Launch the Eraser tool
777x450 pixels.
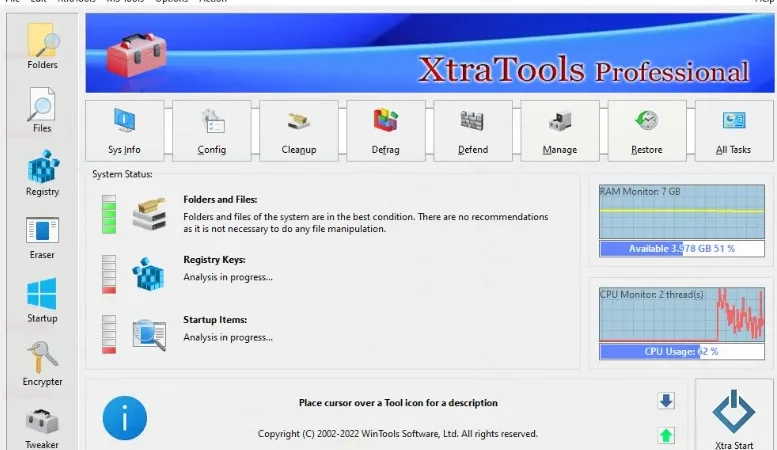42,237
